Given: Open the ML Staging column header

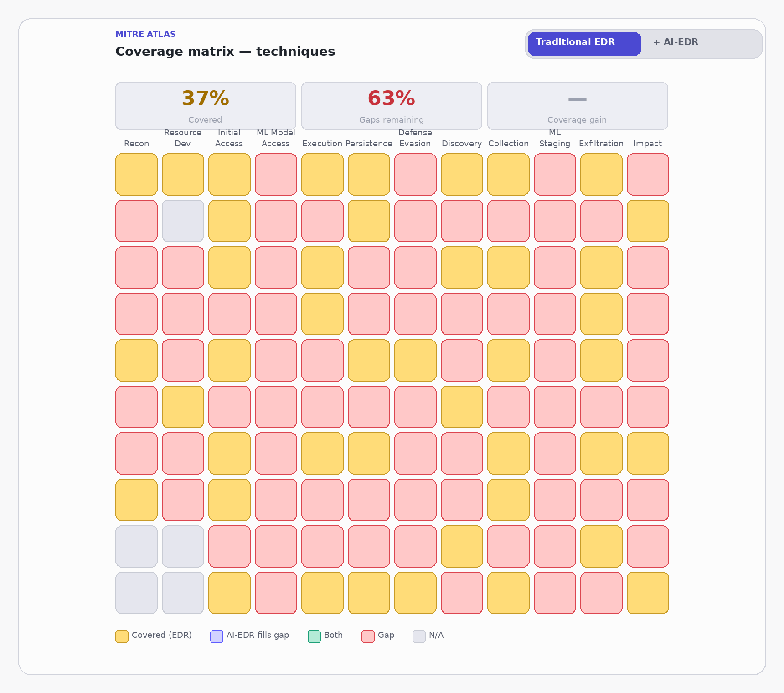Looking at the screenshot, I should tap(555, 138).
